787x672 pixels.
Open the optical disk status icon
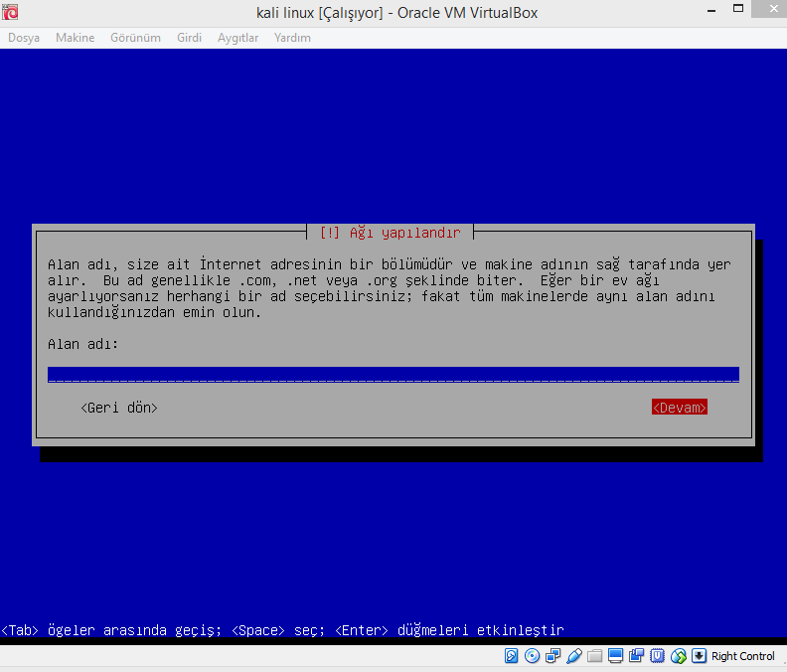tap(532, 656)
